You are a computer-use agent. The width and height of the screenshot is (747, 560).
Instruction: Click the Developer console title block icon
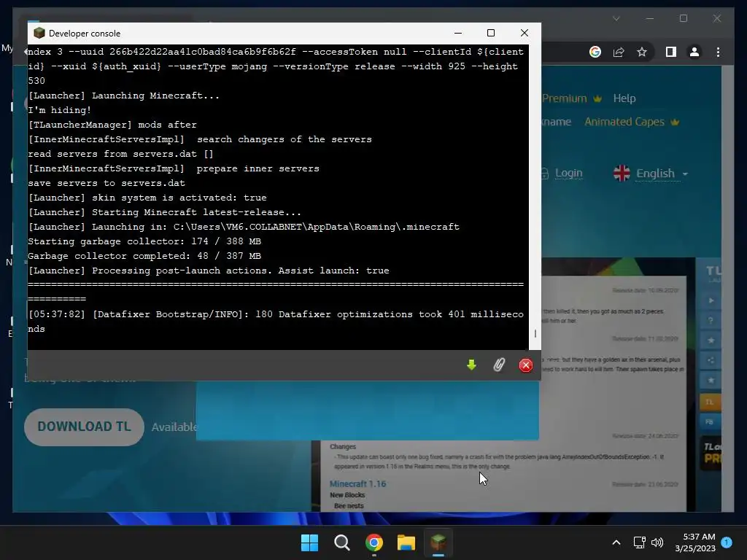coord(39,33)
